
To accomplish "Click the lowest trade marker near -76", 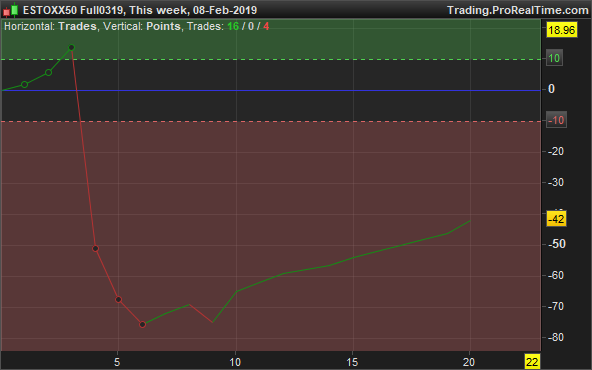I will (142, 324).
